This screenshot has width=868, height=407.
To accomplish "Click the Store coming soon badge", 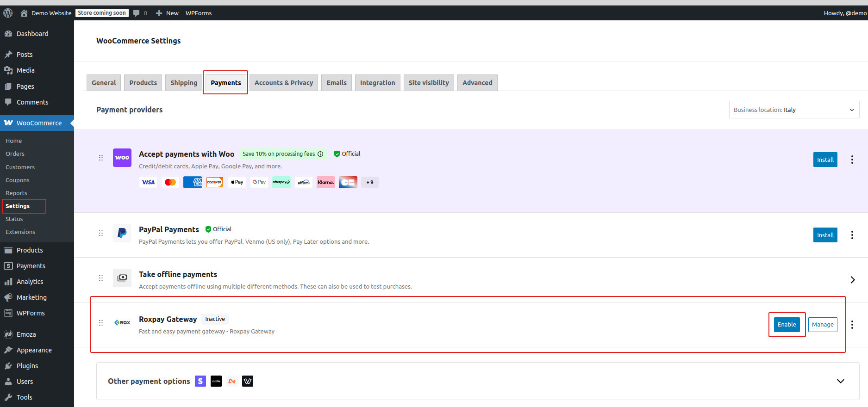I will pos(102,13).
